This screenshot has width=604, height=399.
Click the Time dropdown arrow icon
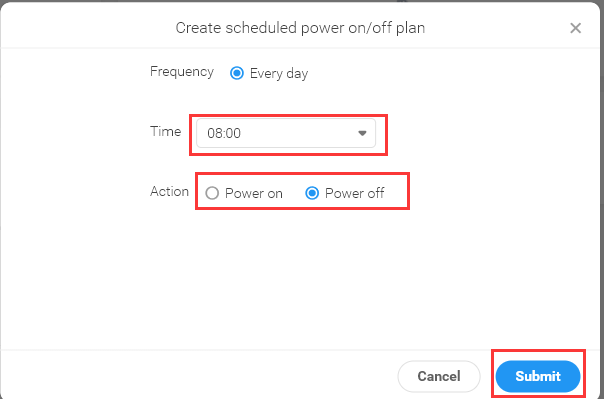362,133
